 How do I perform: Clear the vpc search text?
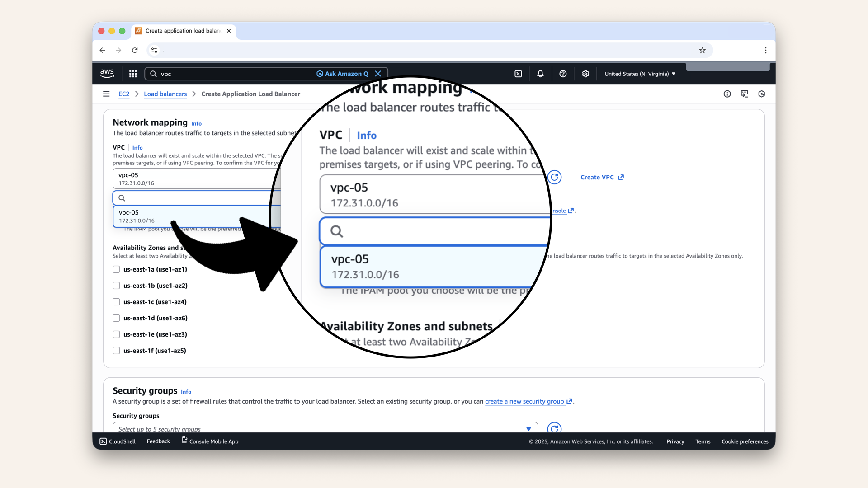pyautogui.click(x=378, y=74)
